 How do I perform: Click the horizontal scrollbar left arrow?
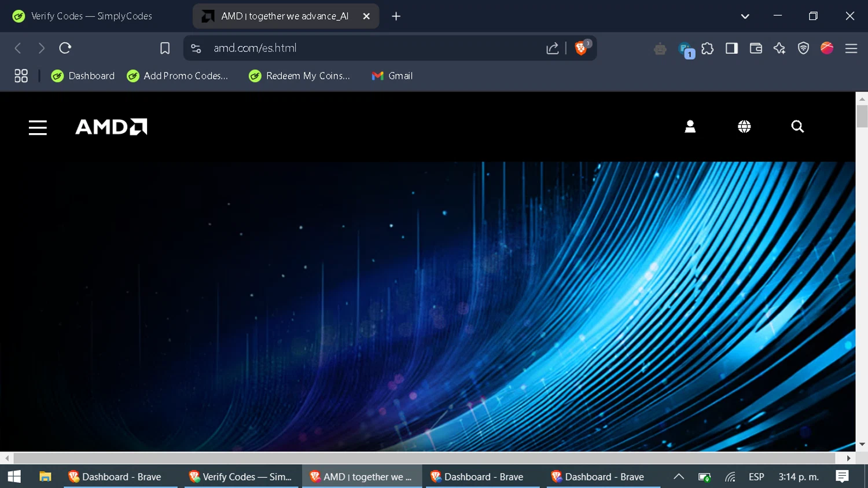pos(6,458)
